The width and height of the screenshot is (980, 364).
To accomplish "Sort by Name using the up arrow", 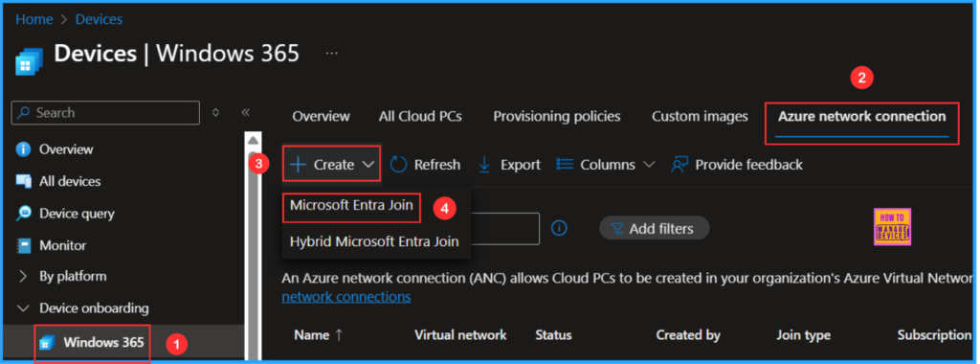I will (338, 335).
